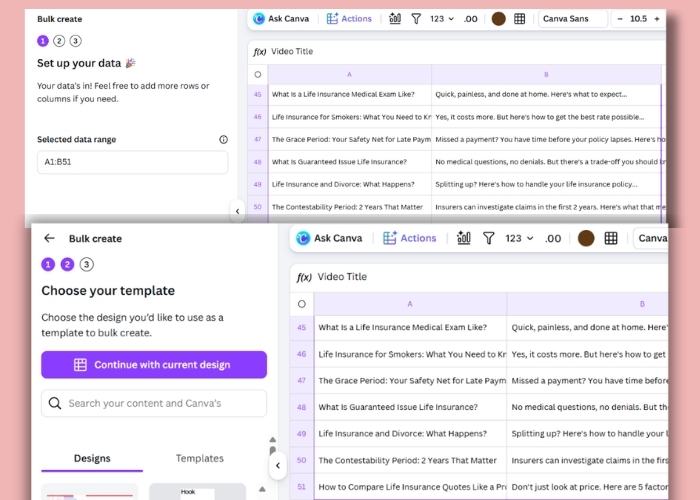The image size is (700, 500).
Task: Click lower formula bar showing Video Title
Action: (x=479, y=277)
